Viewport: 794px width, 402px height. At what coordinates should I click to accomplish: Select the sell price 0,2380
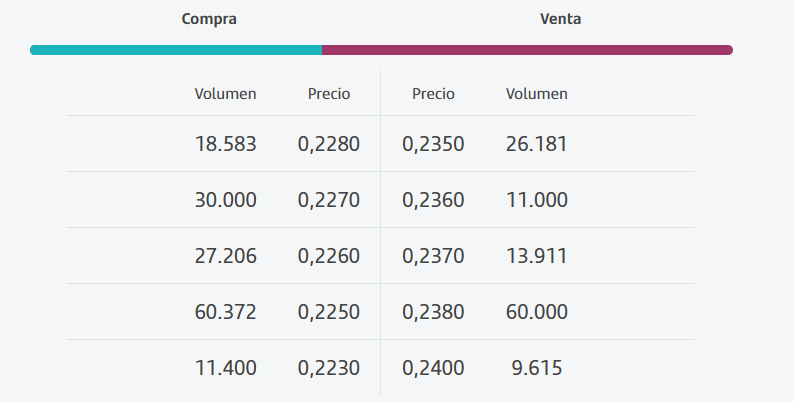point(433,312)
